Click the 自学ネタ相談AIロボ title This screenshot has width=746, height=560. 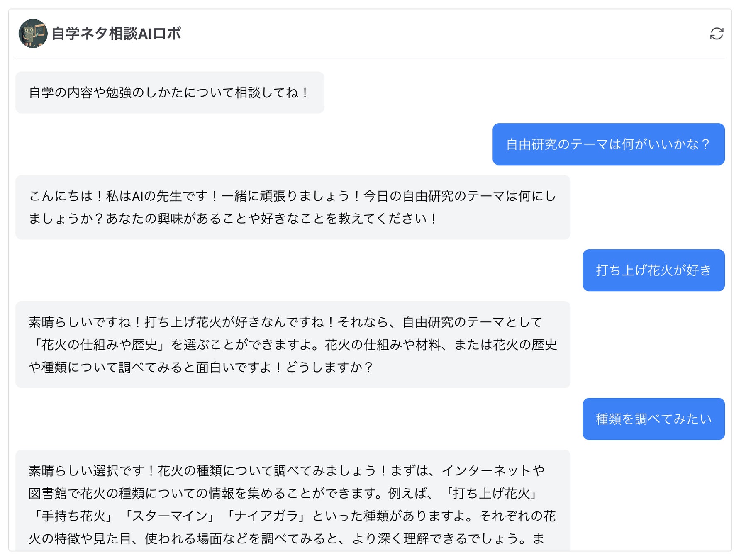coord(117,34)
